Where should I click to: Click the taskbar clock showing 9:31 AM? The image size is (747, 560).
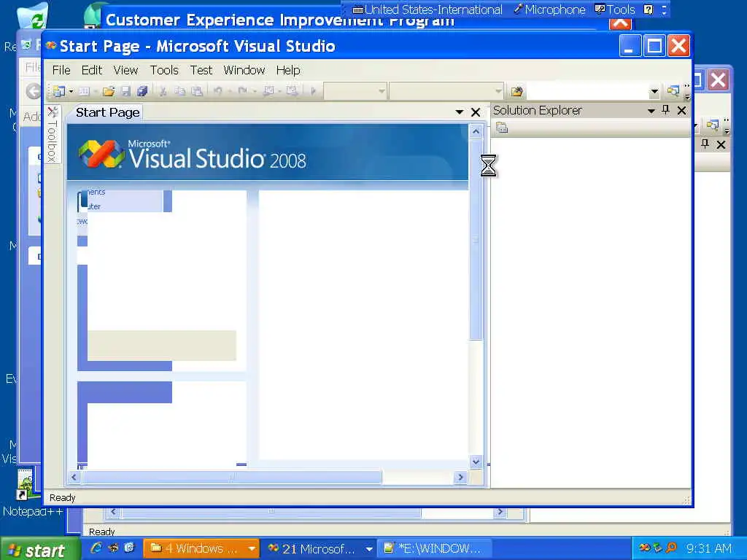709,548
